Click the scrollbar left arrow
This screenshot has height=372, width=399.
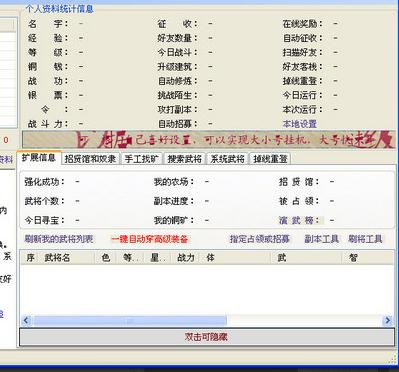click(x=26, y=321)
